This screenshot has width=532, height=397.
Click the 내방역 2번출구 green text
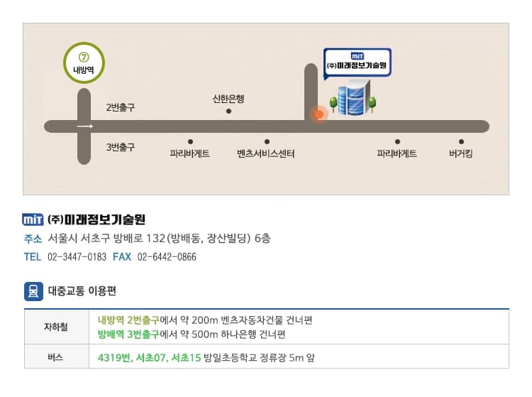128,320
